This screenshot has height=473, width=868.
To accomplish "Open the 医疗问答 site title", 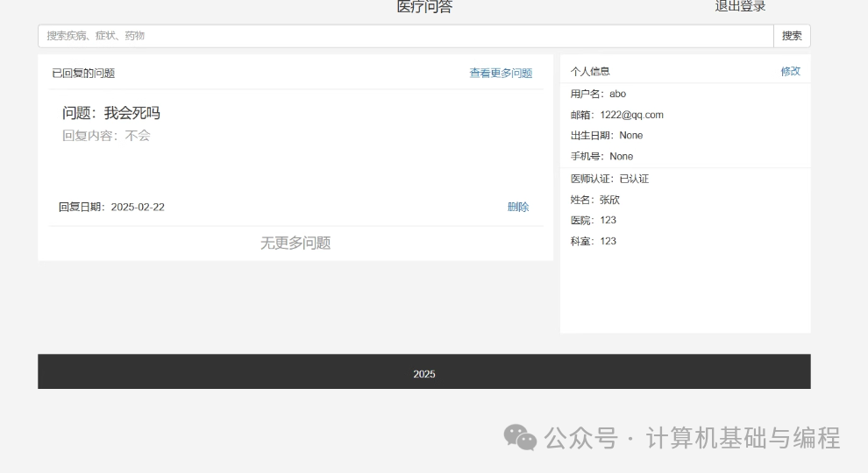I will 424,7.
